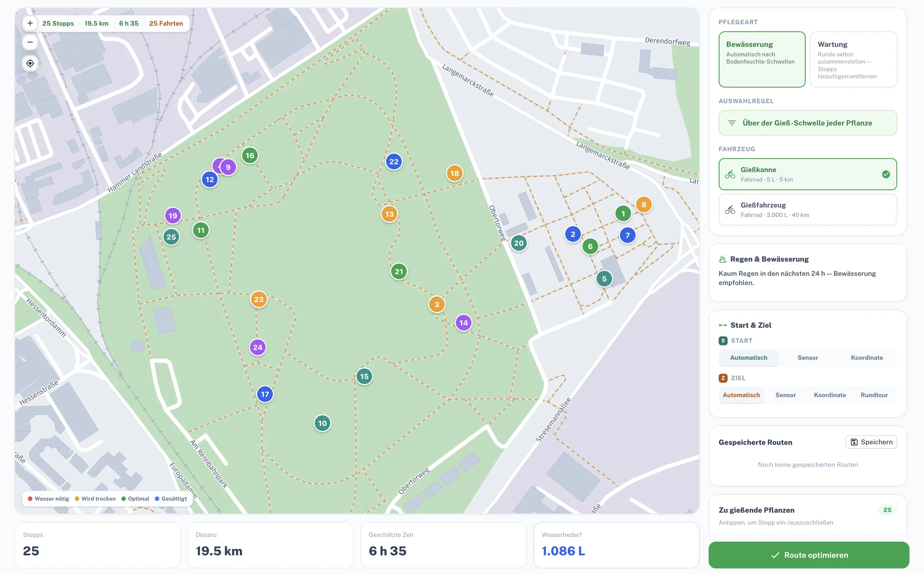Select orange marker number 8
Screen dimensions: 924x574
click(x=644, y=205)
